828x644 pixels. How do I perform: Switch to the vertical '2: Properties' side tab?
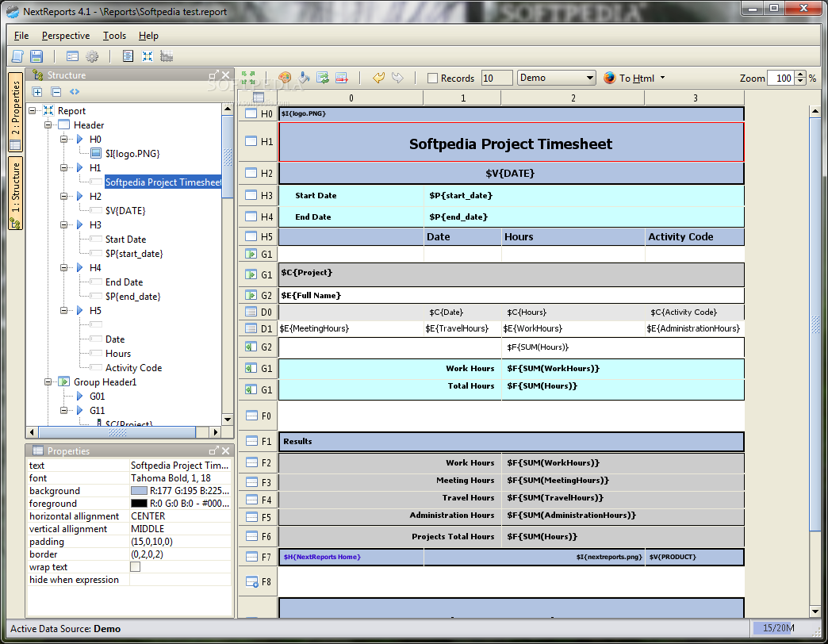coord(15,112)
